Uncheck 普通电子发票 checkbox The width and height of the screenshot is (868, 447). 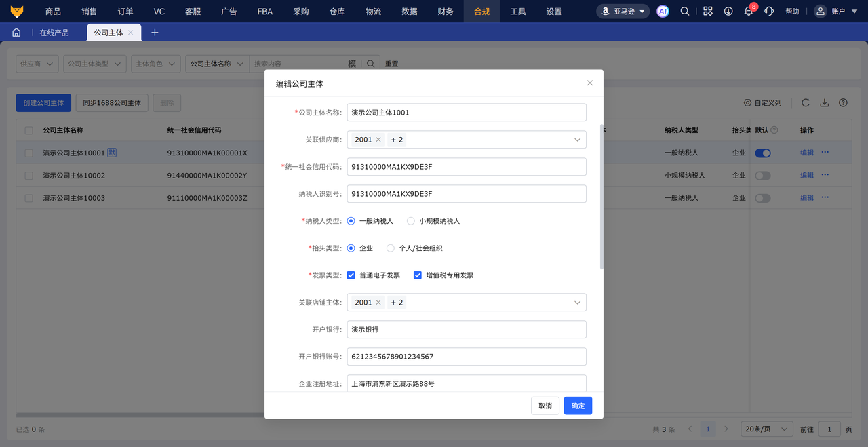(x=351, y=275)
